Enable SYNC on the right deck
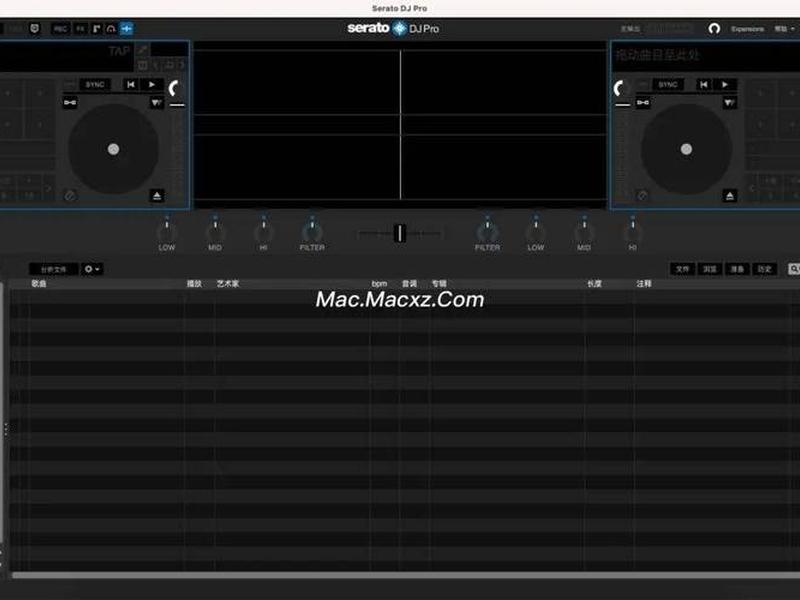 pos(668,85)
